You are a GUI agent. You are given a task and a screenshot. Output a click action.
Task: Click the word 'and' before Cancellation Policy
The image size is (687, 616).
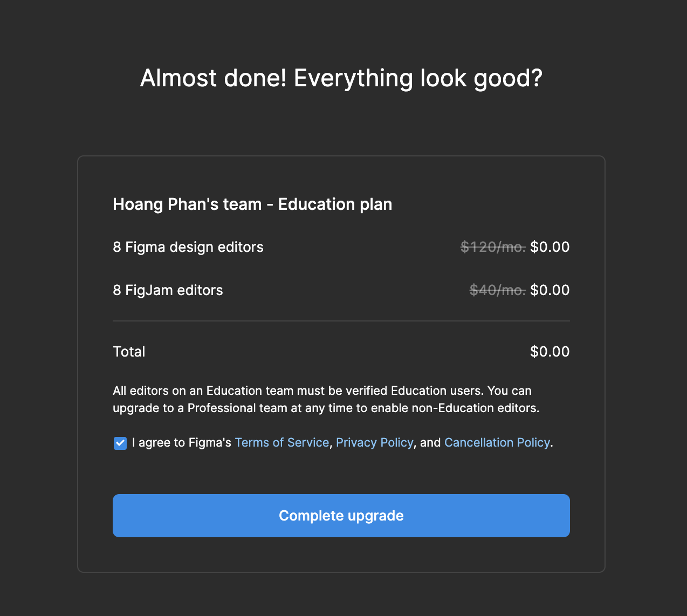(430, 443)
